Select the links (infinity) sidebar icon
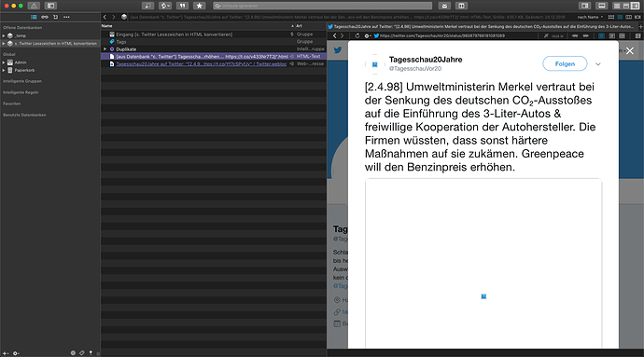This screenshot has height=357, width=644. [x=45, y=17]
